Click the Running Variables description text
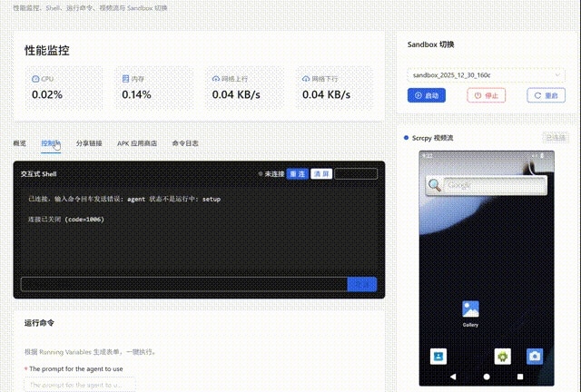 click(90, 352)
